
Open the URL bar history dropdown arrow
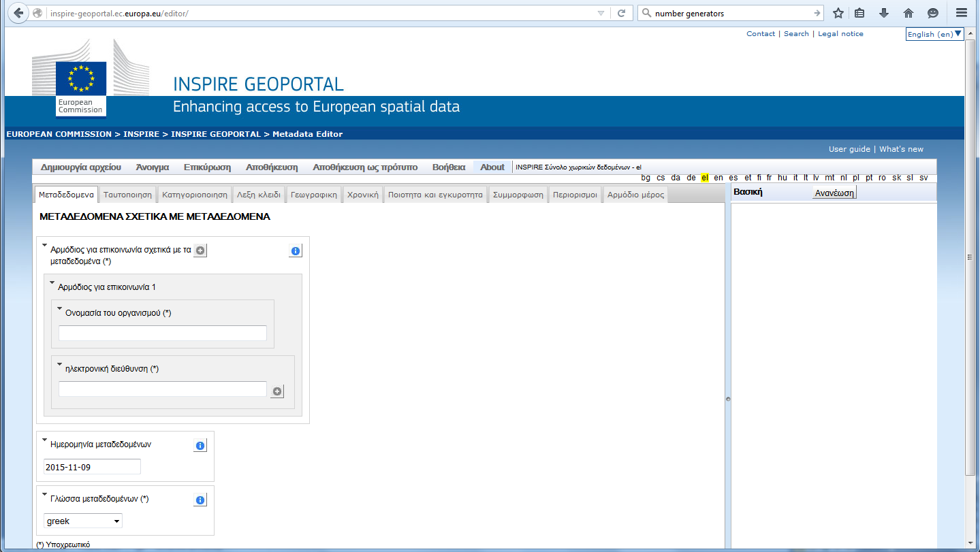pos(601,13)
